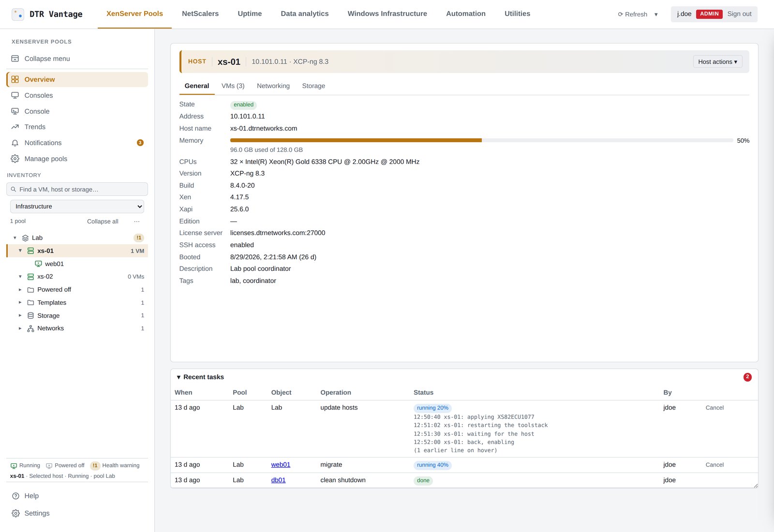
Task: Click the DTR Vantage logo icon
Action: [18, 14]
